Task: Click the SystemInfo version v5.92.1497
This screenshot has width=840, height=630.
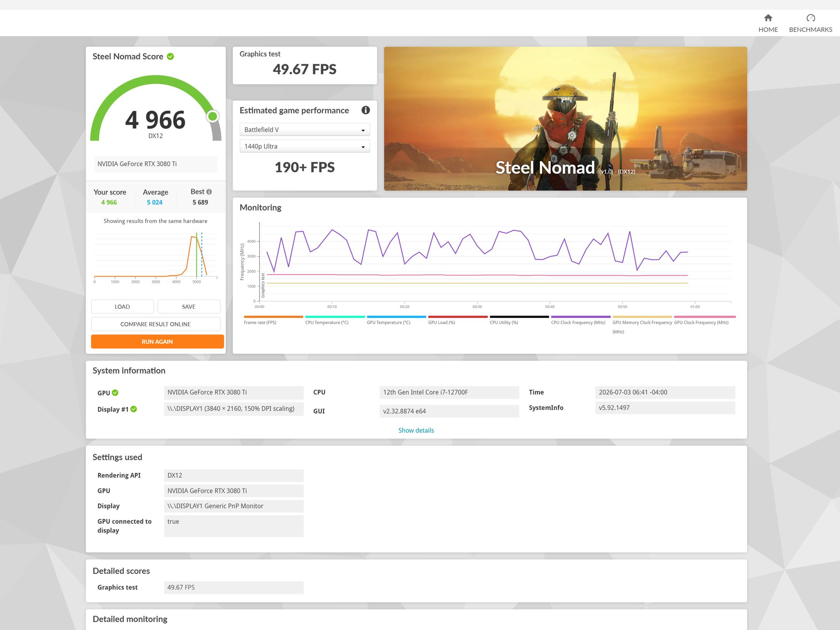Action: pos(665,408)
